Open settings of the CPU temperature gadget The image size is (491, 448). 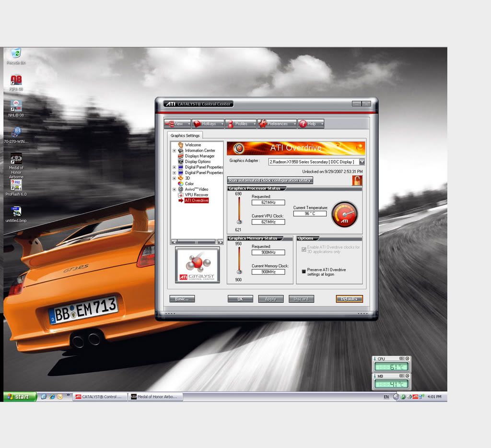402,358
